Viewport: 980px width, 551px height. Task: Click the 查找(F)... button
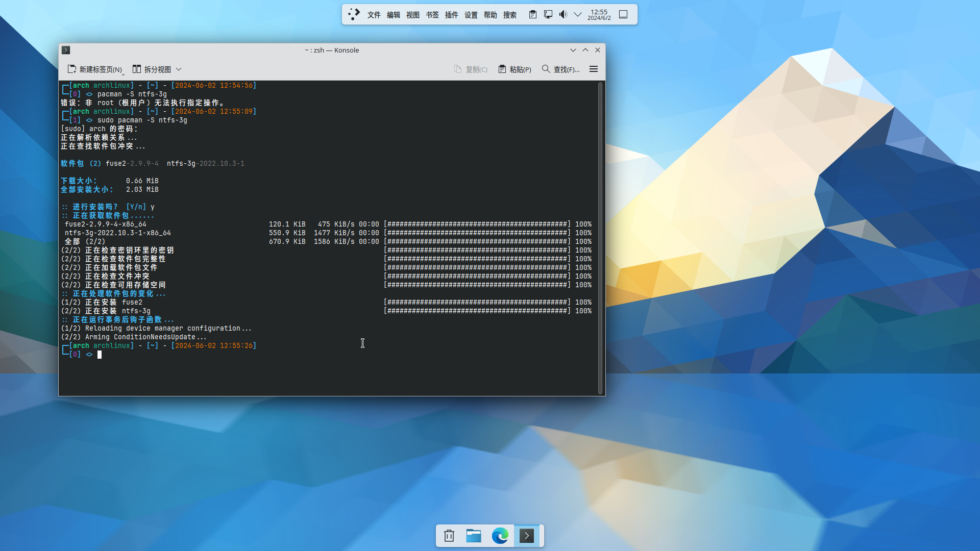click(560, 69)
